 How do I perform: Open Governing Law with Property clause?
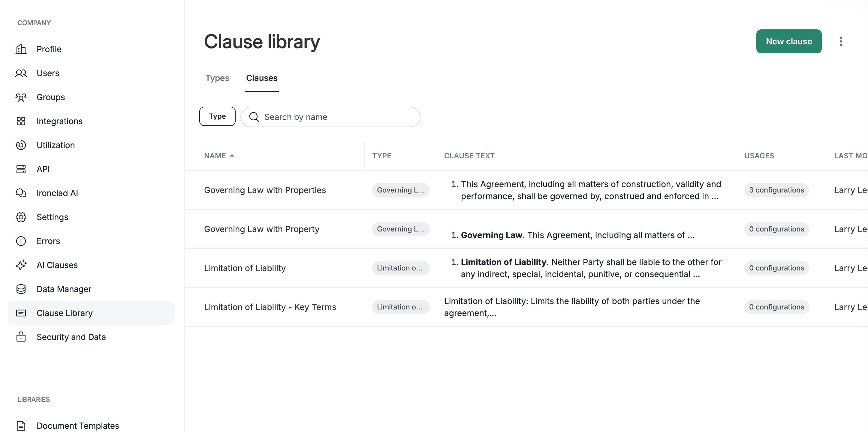click(261, 229)
